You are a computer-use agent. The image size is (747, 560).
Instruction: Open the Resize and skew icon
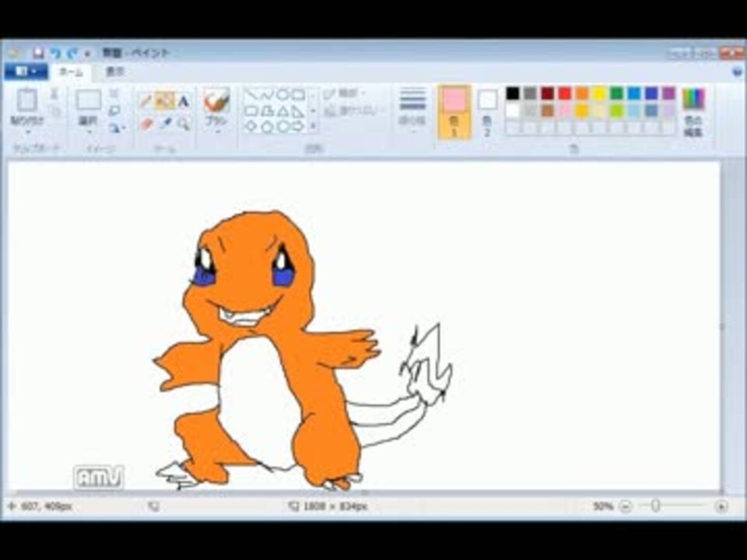pos(114,110)
